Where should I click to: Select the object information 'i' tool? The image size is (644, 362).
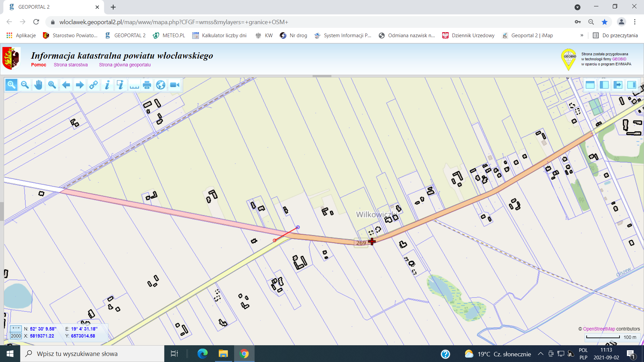[x=107, y=85]
